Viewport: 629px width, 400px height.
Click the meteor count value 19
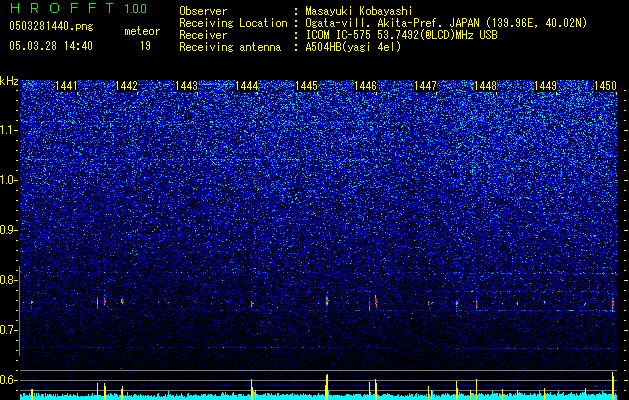(x=145, y=46)
